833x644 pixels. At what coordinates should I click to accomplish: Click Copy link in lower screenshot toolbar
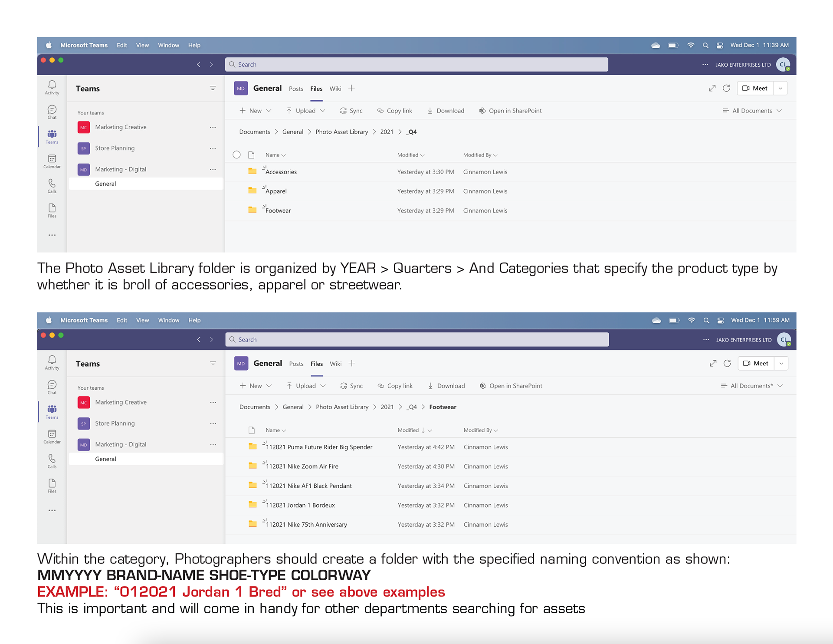pyautogui.click(x=395, y=386)
